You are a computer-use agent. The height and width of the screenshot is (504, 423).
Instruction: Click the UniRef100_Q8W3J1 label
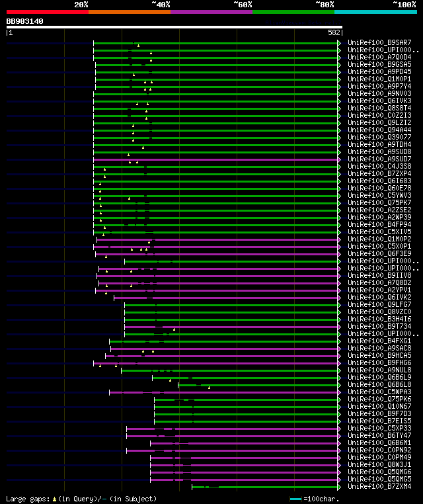click(x=379, y=464)
